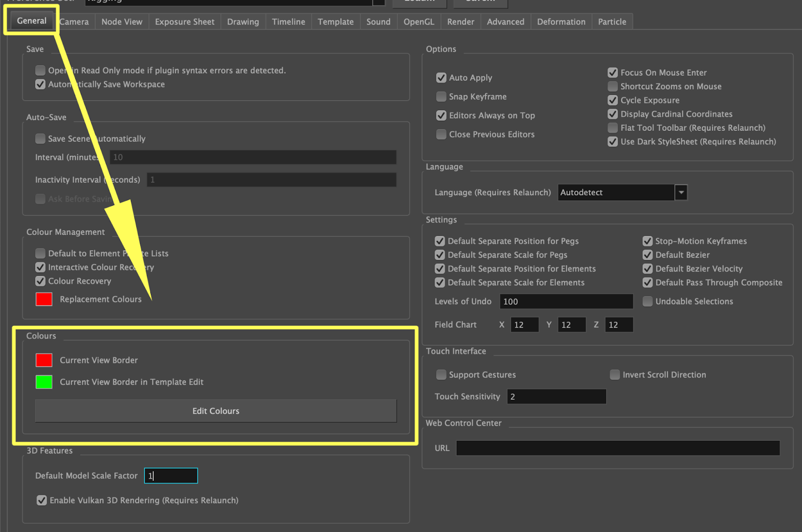
Task: Click the red Replacement Colours swatch
Action: tap(44, 299)
